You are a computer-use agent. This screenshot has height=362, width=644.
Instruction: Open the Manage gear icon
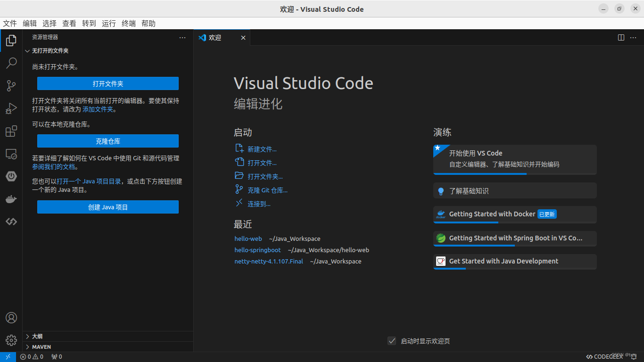[11, 340]
